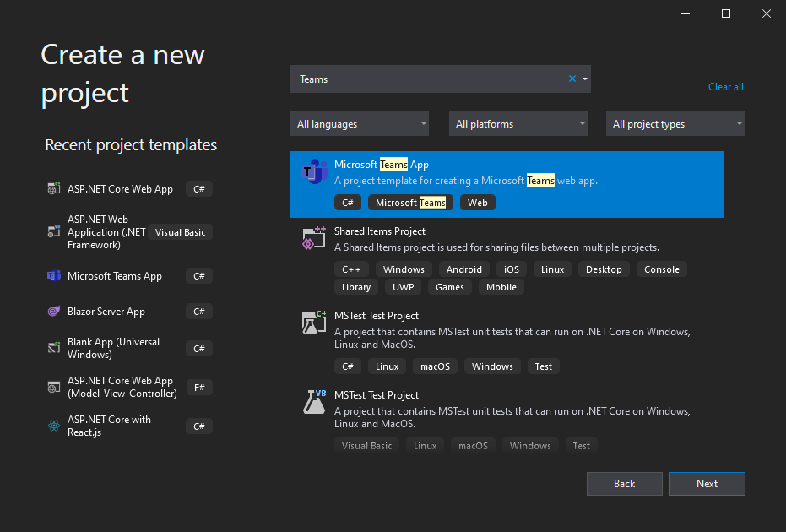786x532 pixels.
Task: Click the UWP tag on Shared Items Project
Action: tap(403, 287)
